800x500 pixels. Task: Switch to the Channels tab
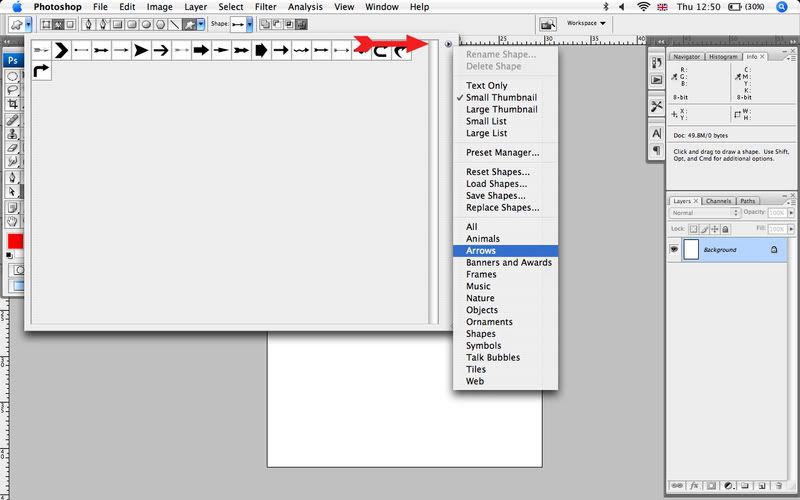click(x=718, y=201)
